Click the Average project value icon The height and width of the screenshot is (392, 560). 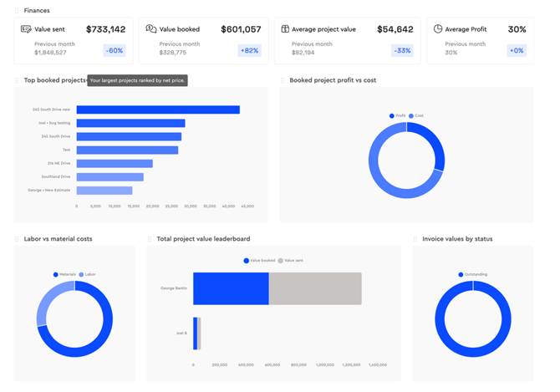point(285,29)
